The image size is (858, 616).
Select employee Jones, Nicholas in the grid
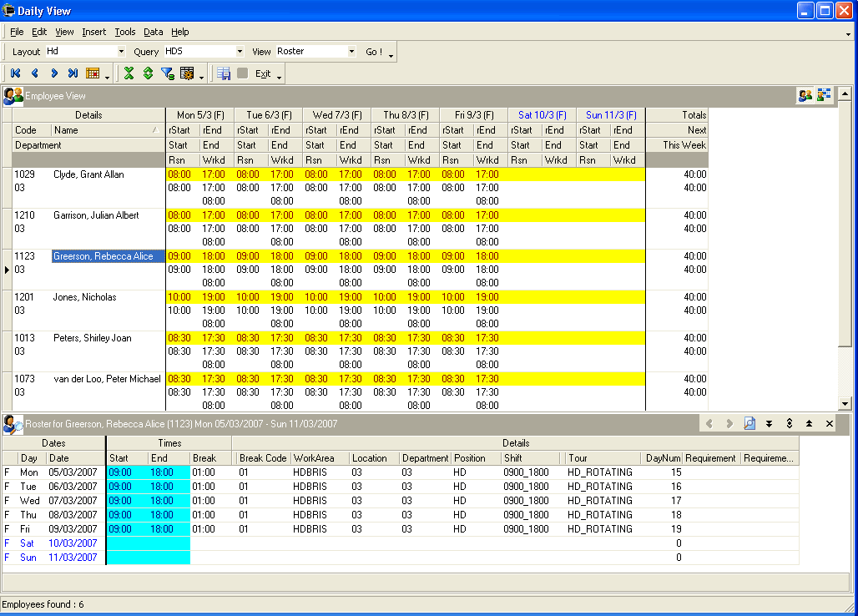(x=85, y=297)
